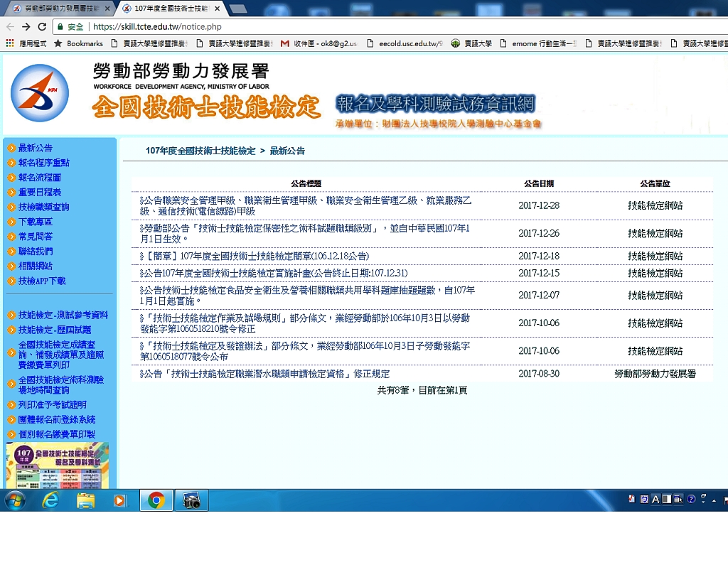The image size is (728, 582).
Task: Click the Workforce Development Agency logo
Action: pyautogui.click(x=40, y=93)
